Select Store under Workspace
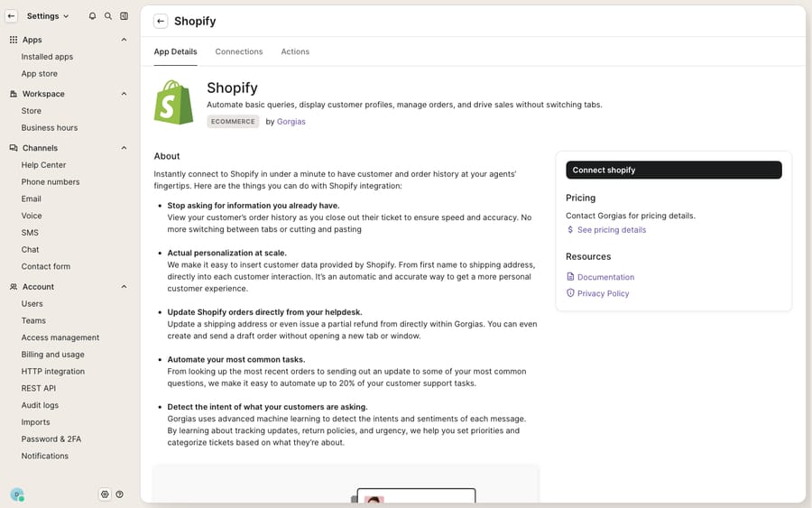This screenshot has width=812, height=508. [x=31, y=111]
